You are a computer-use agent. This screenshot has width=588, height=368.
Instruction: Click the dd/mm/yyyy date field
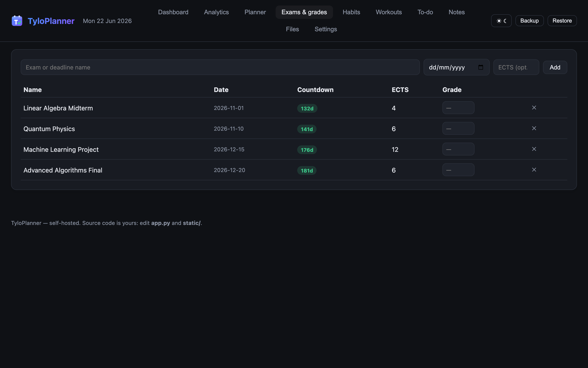coord(456,67)
